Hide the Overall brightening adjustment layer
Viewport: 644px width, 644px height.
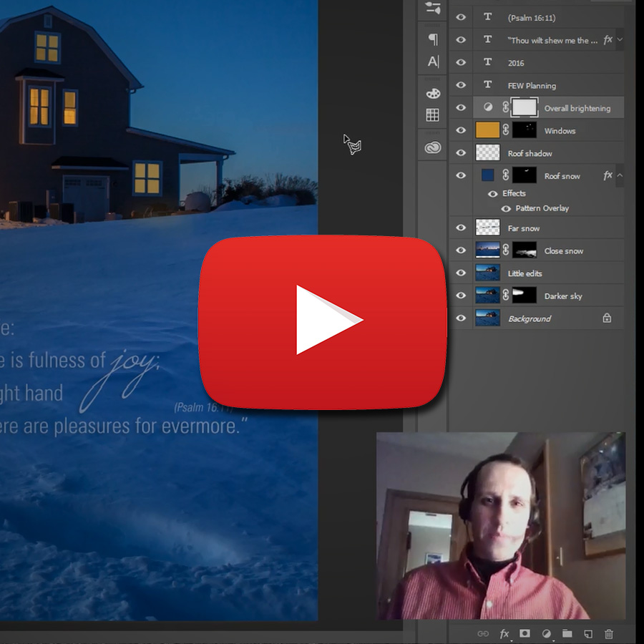click(x=461, y=107)
